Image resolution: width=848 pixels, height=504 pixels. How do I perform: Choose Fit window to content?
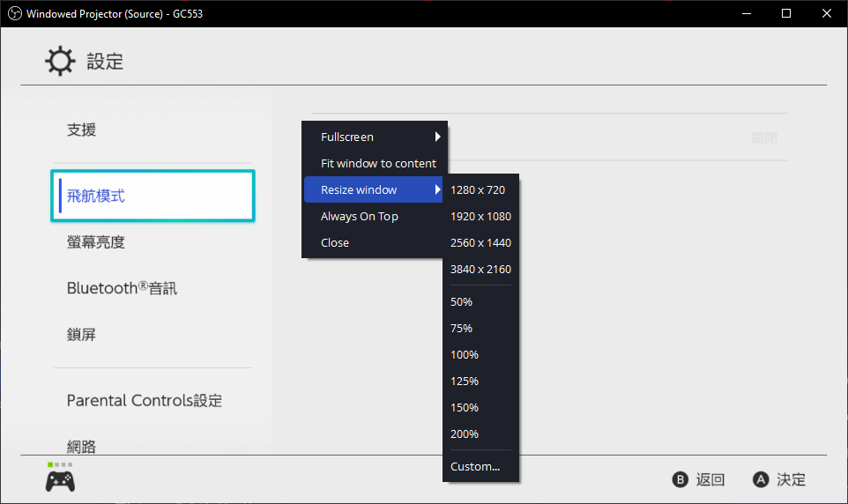[x=373, y=163]
